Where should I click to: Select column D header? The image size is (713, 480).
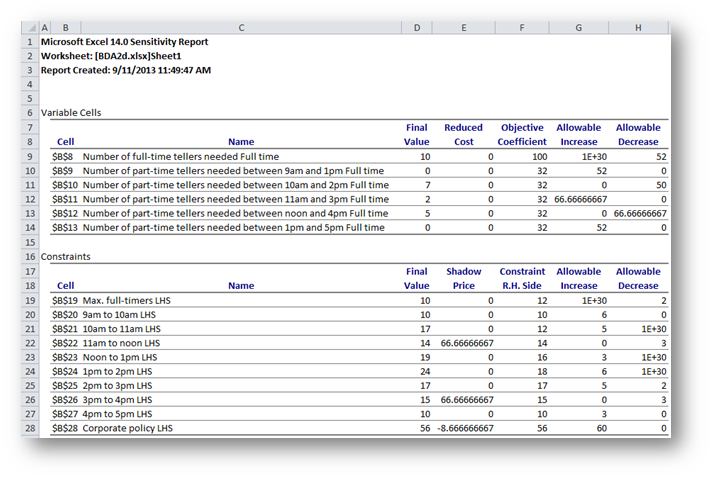417,28
